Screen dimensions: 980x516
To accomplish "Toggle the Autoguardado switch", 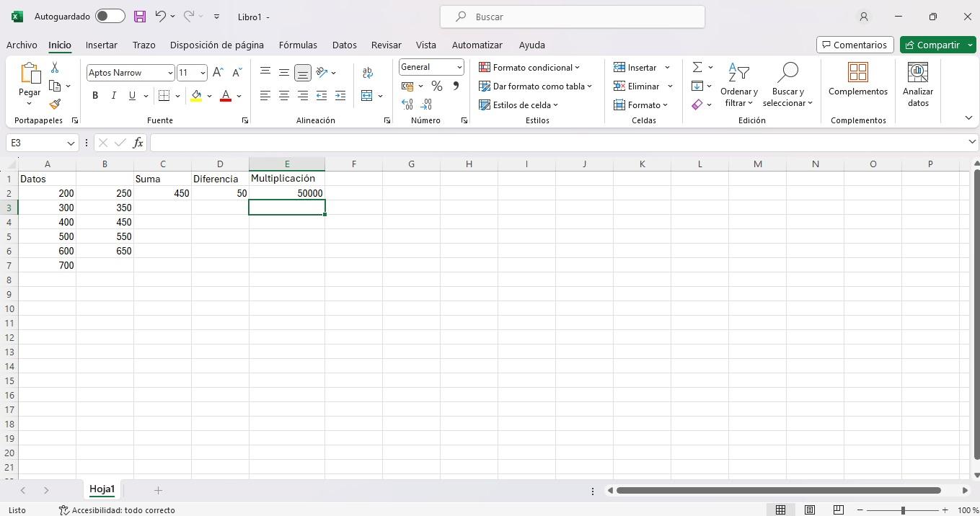I will tap(110, 16).
